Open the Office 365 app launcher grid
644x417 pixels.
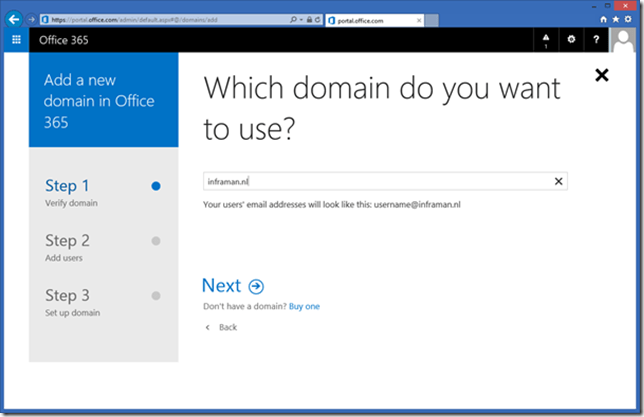(x=16, y=40)
